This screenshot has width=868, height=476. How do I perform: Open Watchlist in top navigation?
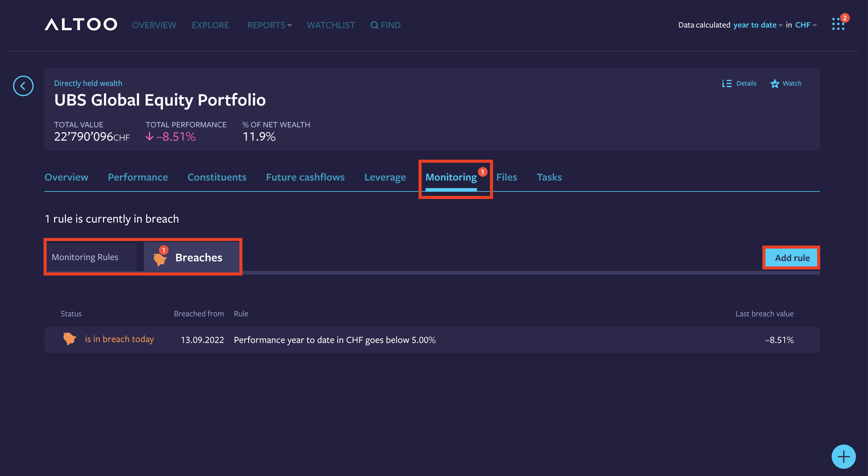[x=331, y=25]
